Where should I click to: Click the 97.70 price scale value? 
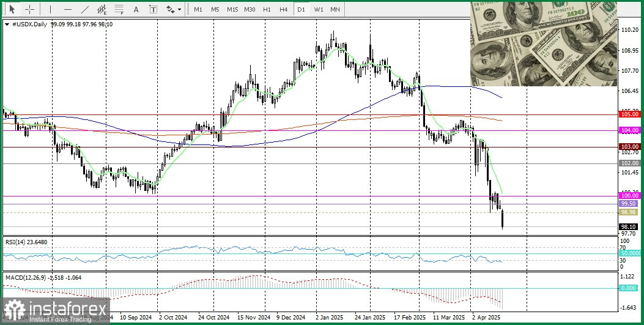tap(629, 233)
